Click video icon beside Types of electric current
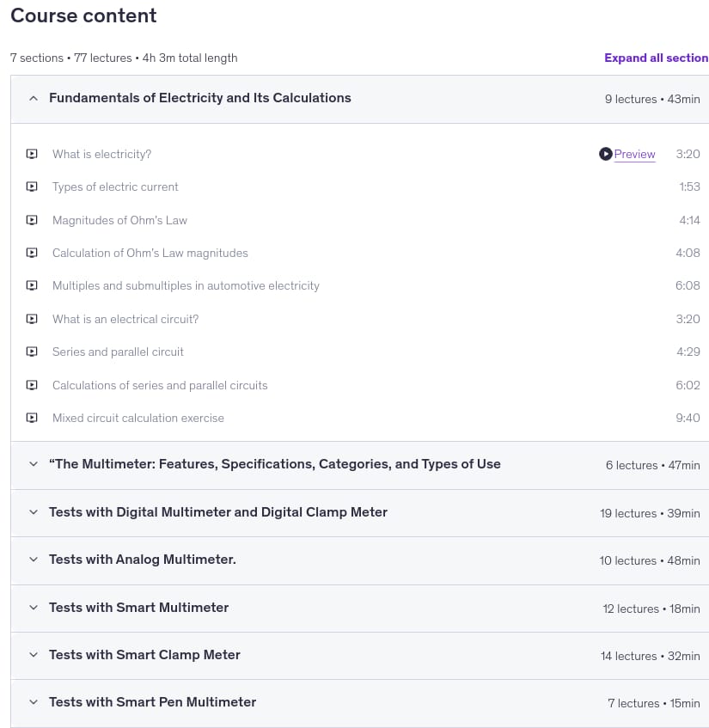 click(32, 187)
